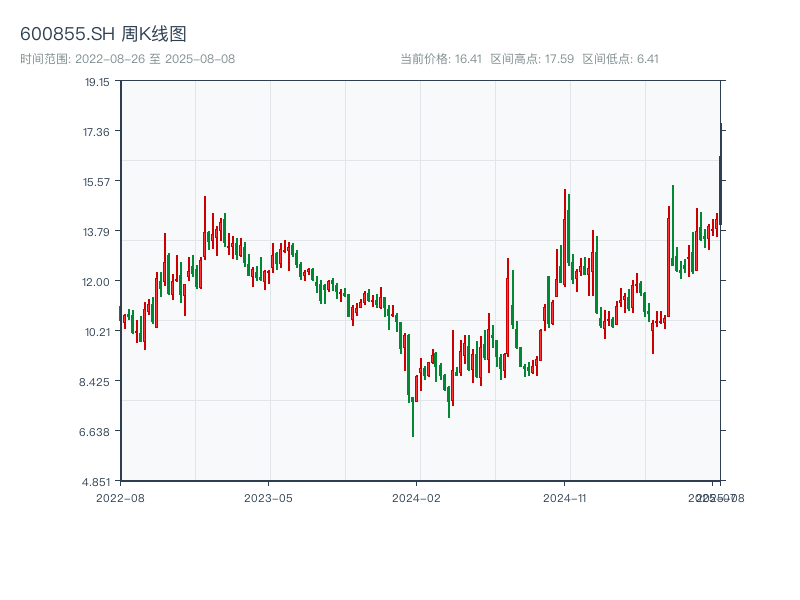The width and height of the screenshot is (800, 600).
Task: Select the 15.57 y-axis price label
Action: click(x=97, y=181)
